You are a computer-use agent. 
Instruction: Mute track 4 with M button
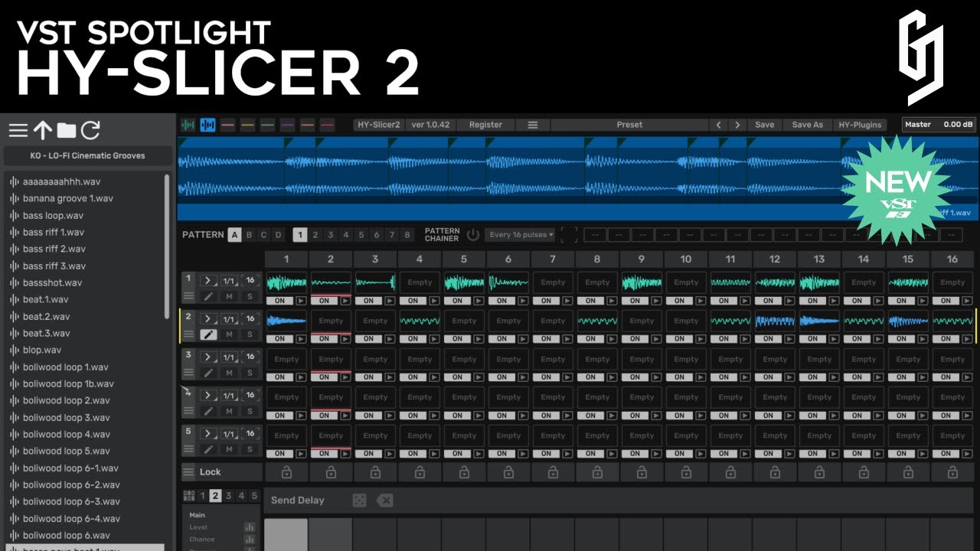point(229,411)
